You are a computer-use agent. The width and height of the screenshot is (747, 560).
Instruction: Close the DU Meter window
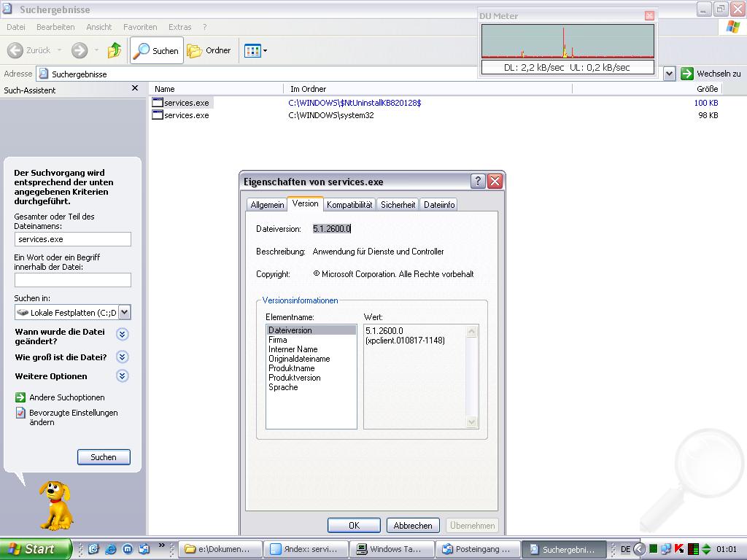click(x=649, y=16)
